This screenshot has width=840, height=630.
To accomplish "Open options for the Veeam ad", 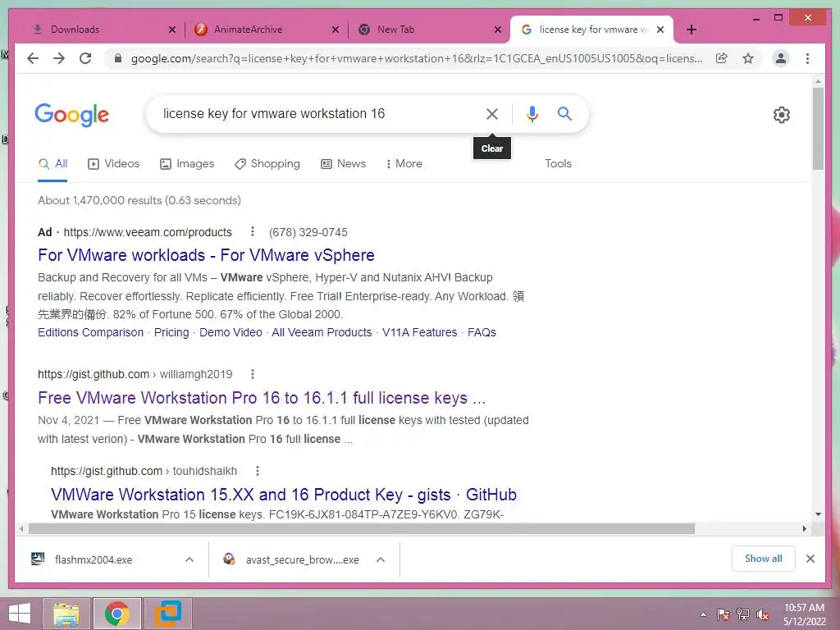I will 253,232.
